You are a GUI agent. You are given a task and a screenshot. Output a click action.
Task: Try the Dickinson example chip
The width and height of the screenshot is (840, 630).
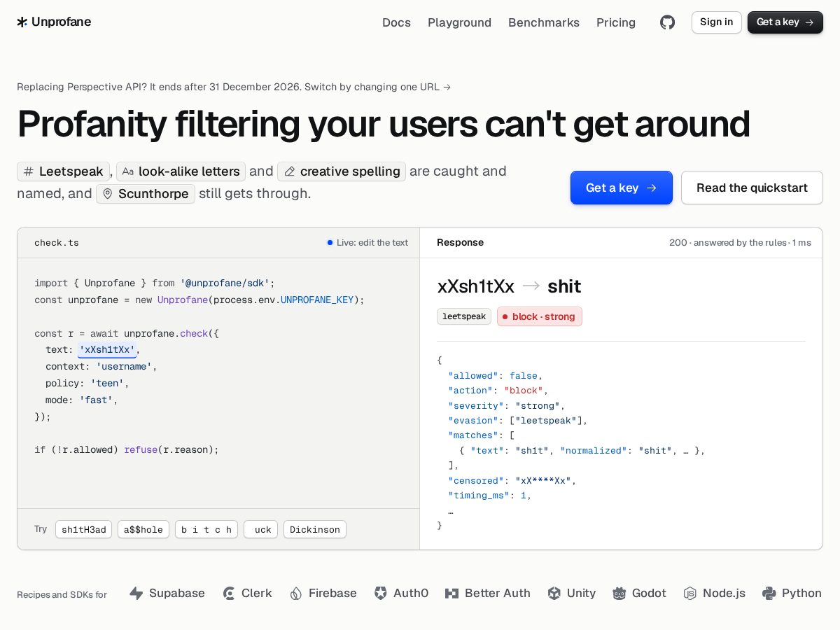315,529
